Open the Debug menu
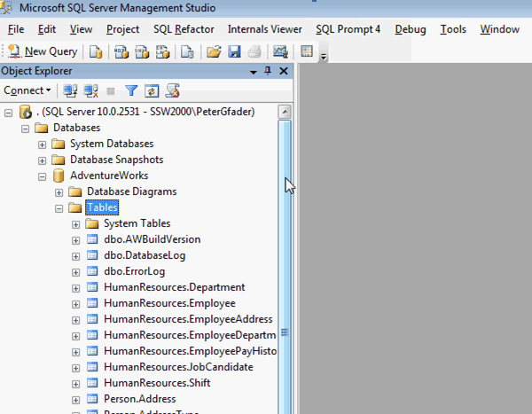The image size is (532, 414). click(411, 29)
